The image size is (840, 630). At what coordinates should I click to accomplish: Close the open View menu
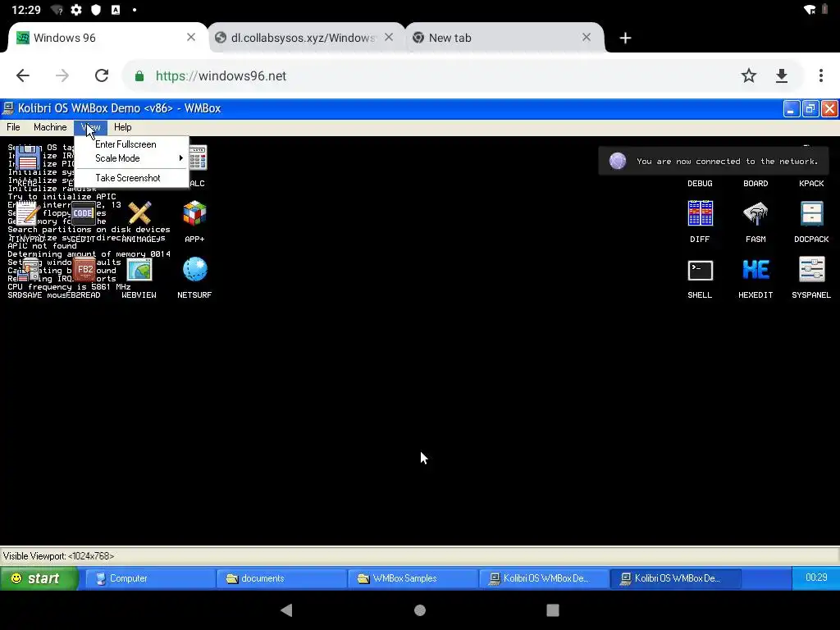coord(90,127)
